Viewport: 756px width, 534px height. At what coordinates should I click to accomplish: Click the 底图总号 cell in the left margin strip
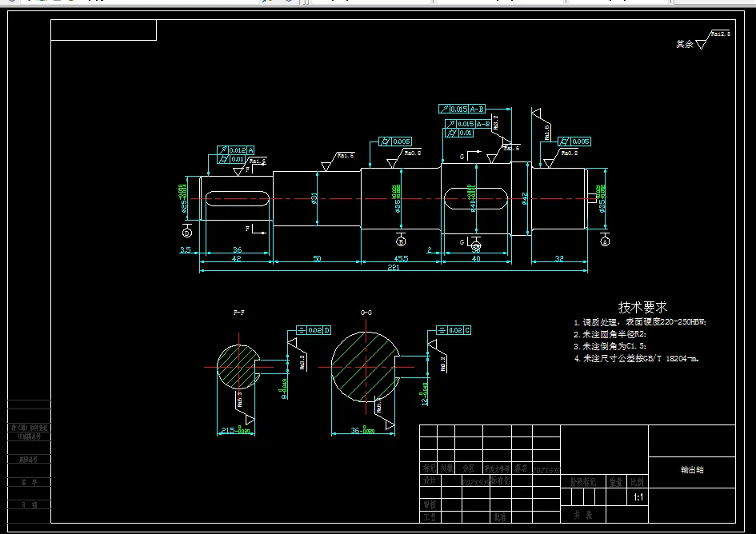click(29, 460)
